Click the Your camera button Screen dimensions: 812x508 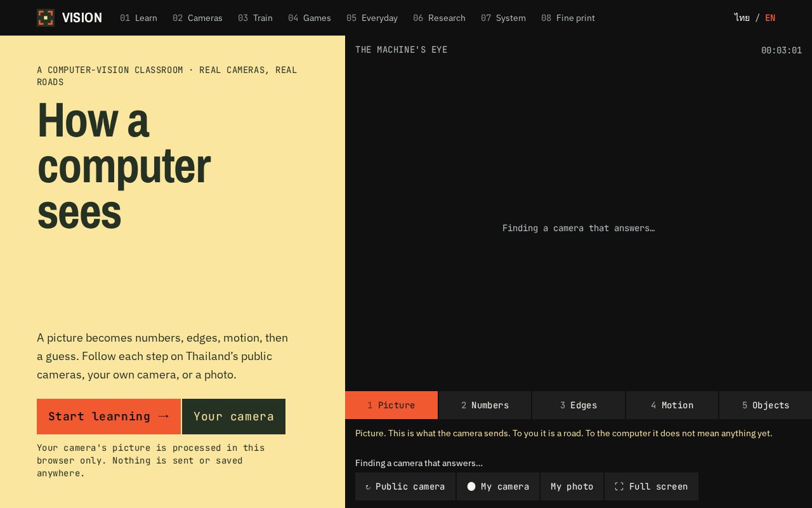[x=233, y=417]
